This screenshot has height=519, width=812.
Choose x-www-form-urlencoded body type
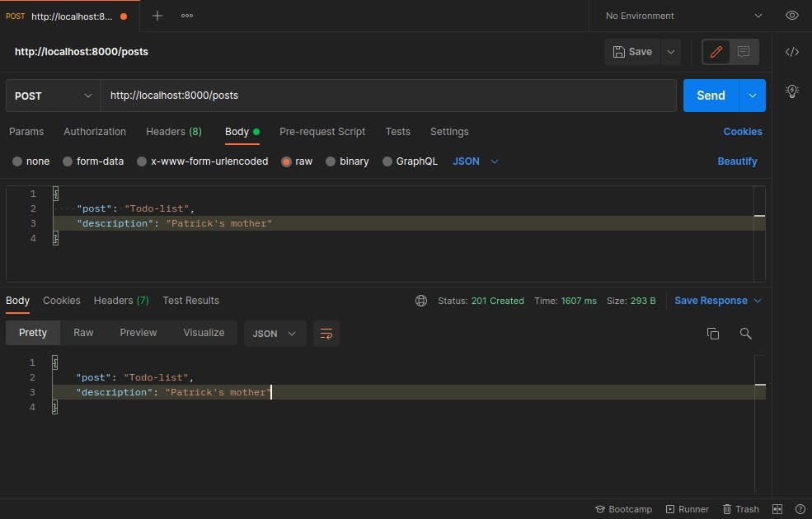coord(141,161)
